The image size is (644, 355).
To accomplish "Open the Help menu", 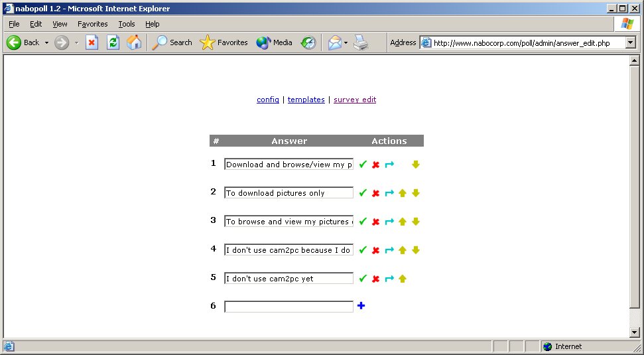I will (x=152, y=24).
